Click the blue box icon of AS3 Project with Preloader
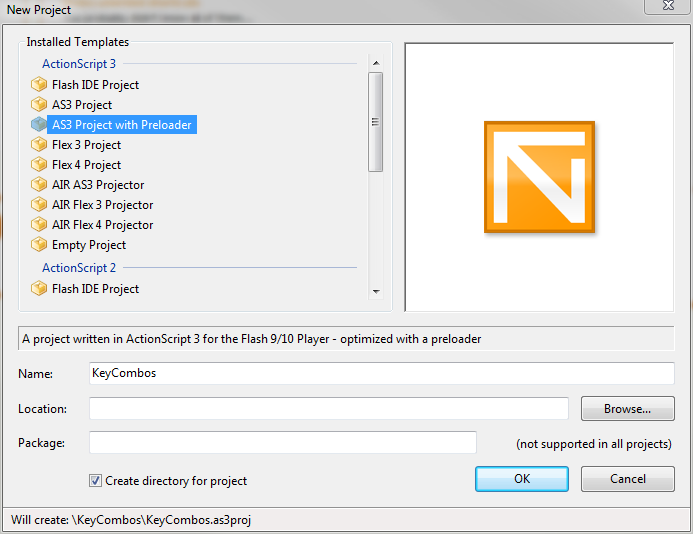Screen dimensions: 693x534 point(39,124)
